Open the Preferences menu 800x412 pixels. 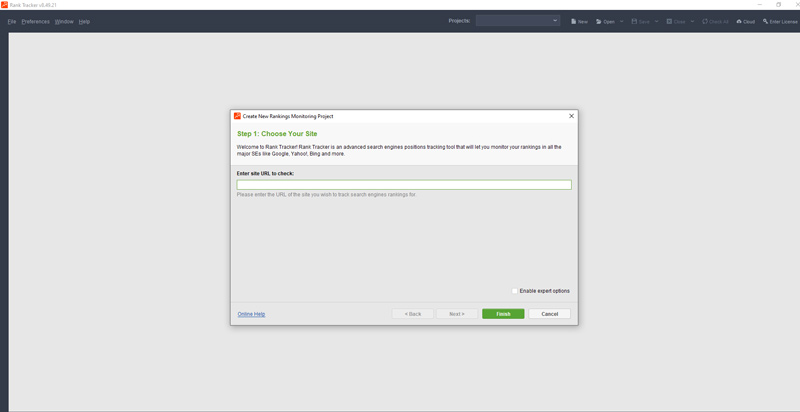[x=36, y=21]
